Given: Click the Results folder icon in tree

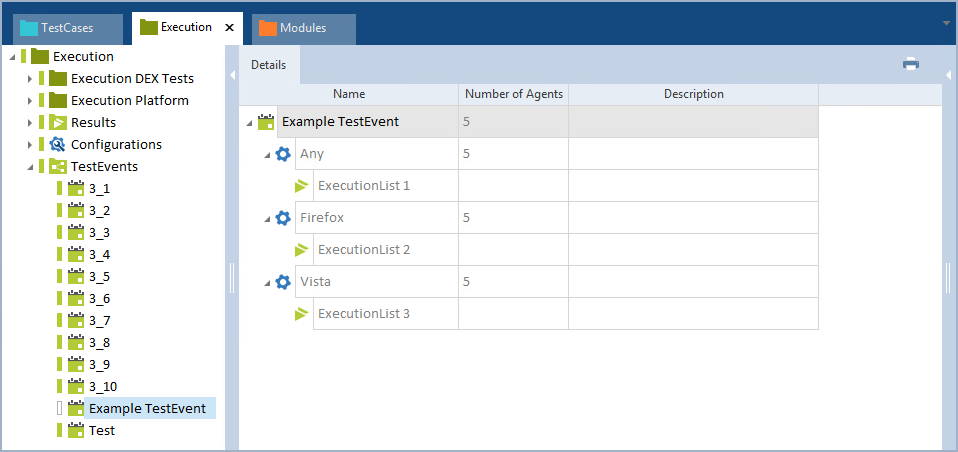Looking at the screenshot, I should 58,122.
